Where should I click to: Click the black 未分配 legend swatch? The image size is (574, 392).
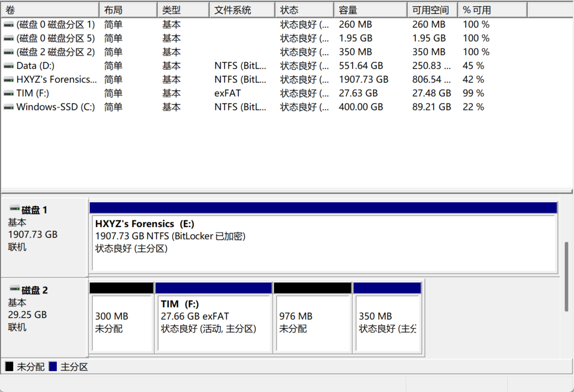pos(10,367)
